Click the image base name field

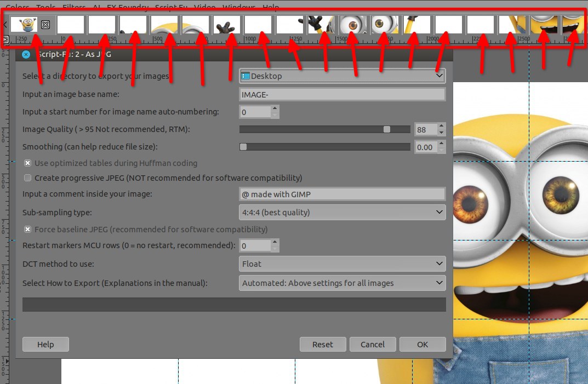click(x=342, y=95)
